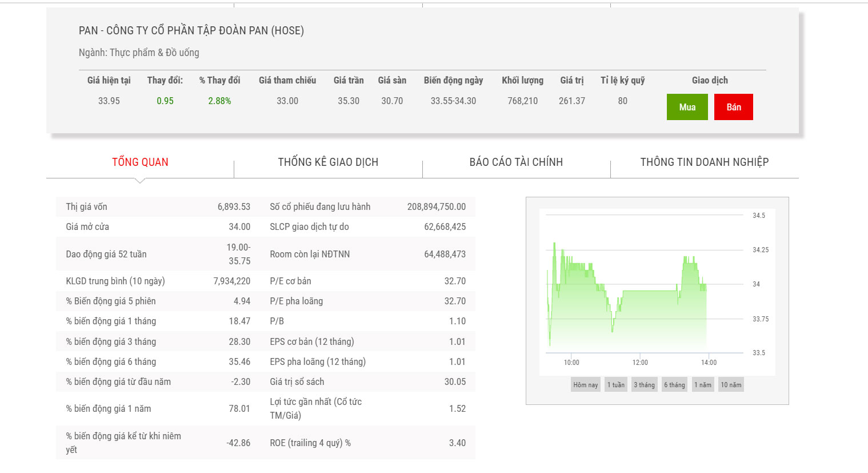Switch chart to 6 tháng range
The image size is (868, 473).
tap(674, 385)
